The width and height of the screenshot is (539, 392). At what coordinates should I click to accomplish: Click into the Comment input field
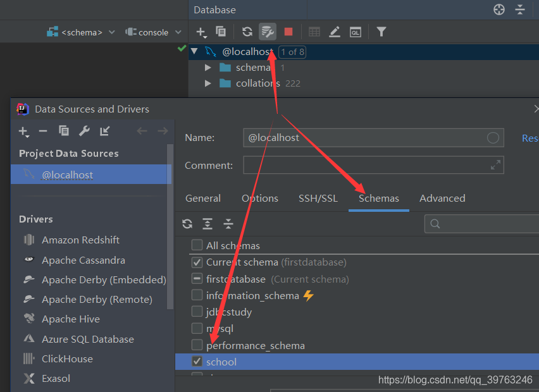pos(373,165)
